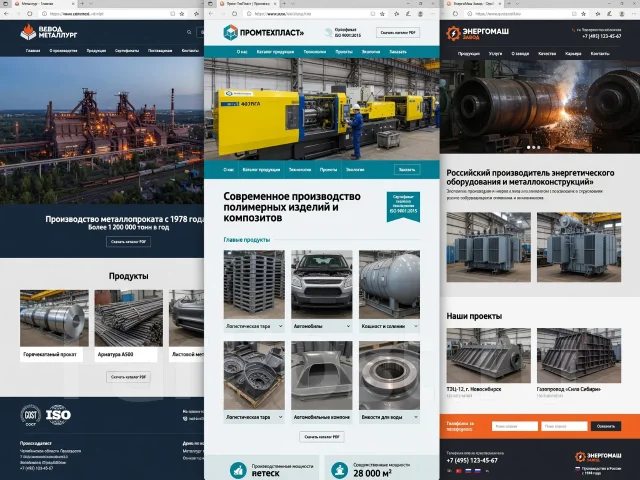
Task: Open the three-dot menu in Промтехпласт browser
Action: (432, 13)
